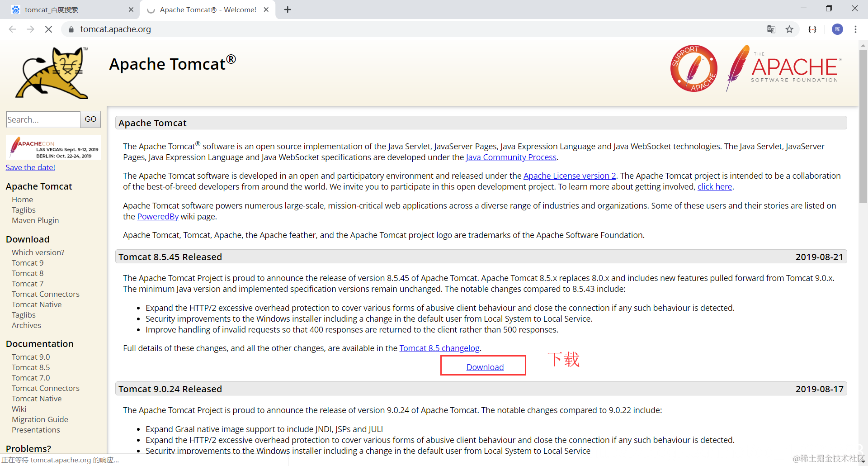The image size is (868, 466).
Task: Click the Support Apache round logo
Action: 693,68
